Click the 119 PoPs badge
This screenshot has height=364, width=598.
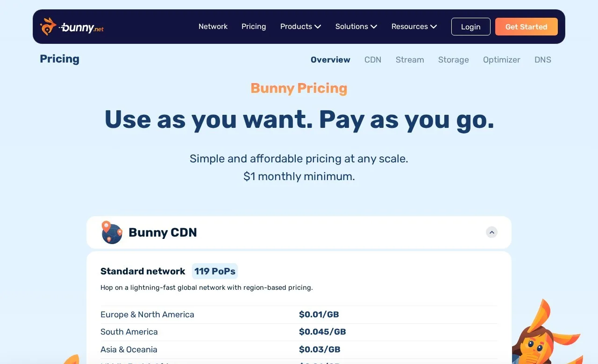(215, 271)
